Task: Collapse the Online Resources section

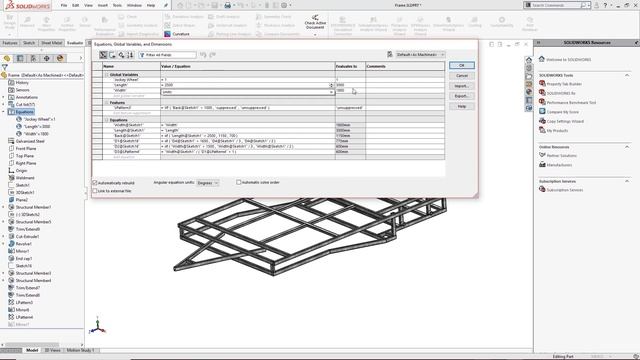Action: tap(627, 147)
